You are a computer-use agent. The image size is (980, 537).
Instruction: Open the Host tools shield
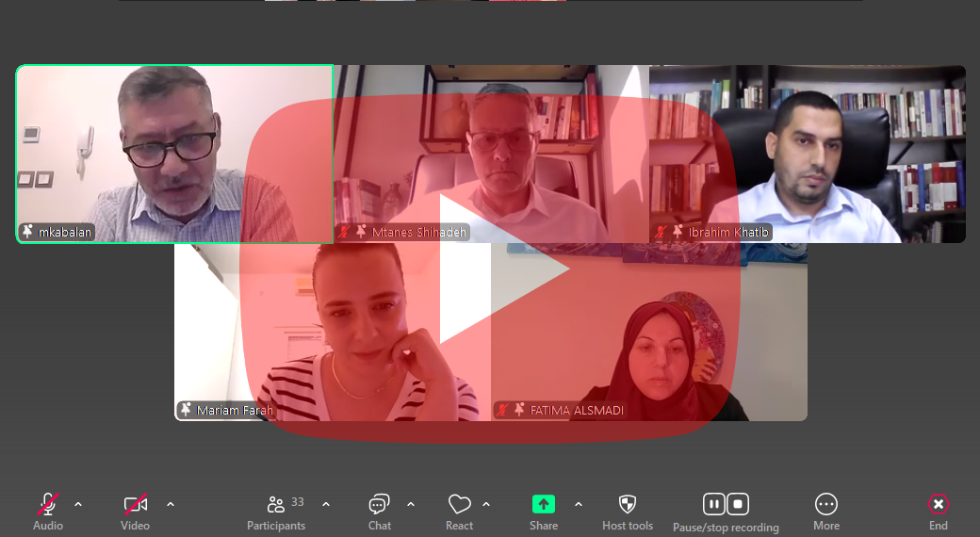tap(628, 512)
